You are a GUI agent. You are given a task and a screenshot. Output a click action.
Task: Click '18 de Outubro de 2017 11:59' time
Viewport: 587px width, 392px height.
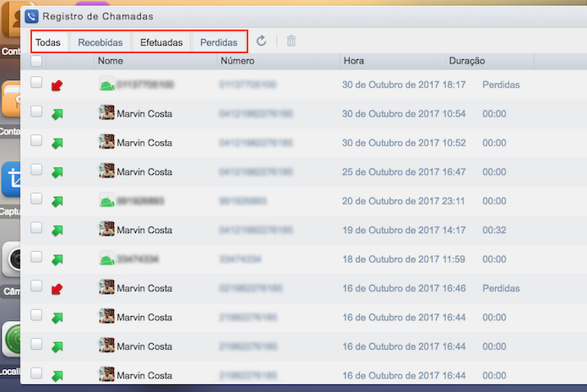coord(404,259)
